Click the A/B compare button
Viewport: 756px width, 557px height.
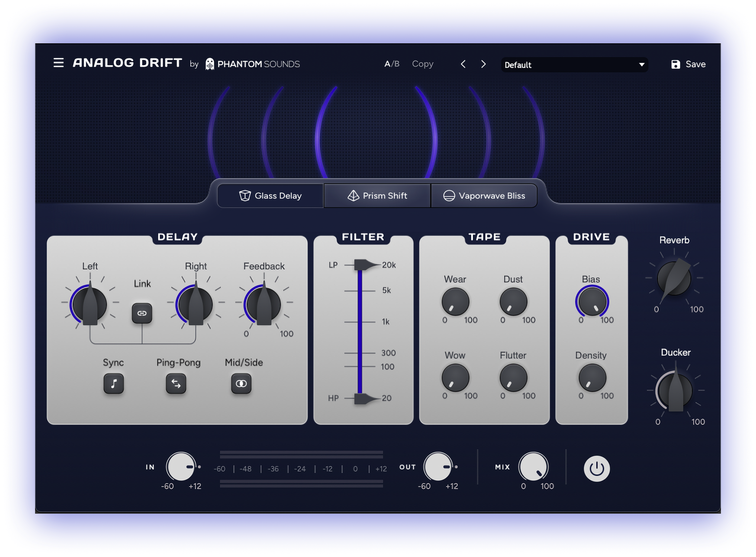(392, 64)
